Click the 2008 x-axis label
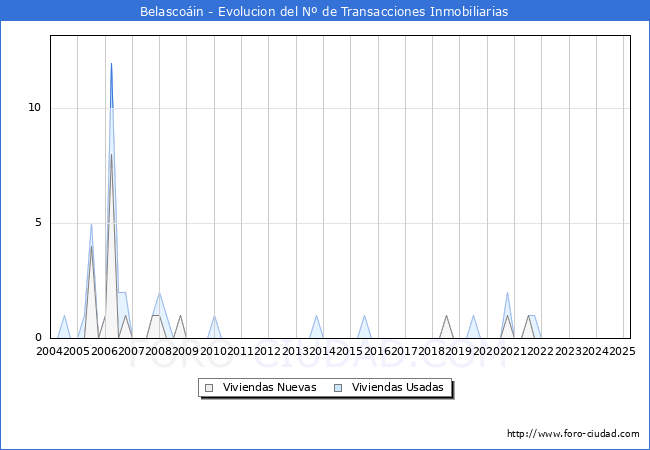 click(x=159, y=351)
